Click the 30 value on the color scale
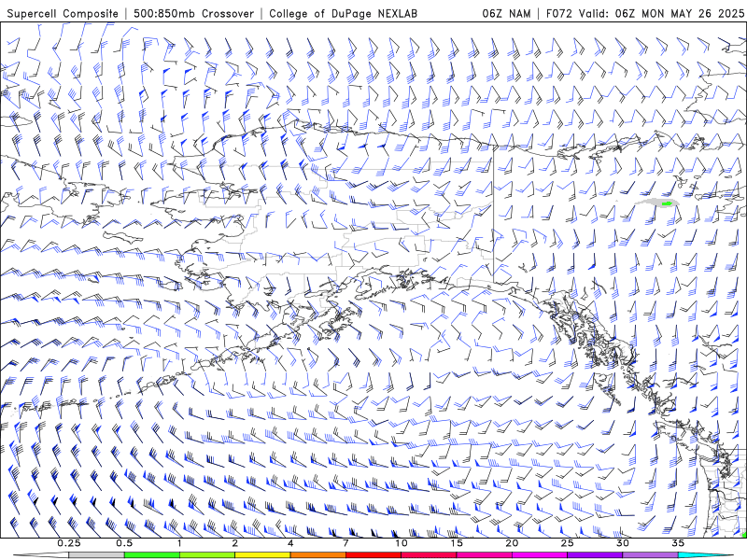This screenshot has width=747, height=560. 622,543
